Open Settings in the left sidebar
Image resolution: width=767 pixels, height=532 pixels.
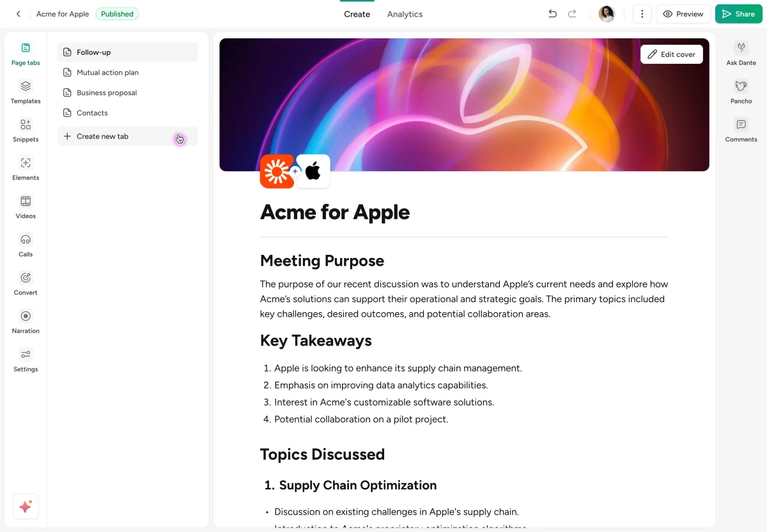coord(26,360)
